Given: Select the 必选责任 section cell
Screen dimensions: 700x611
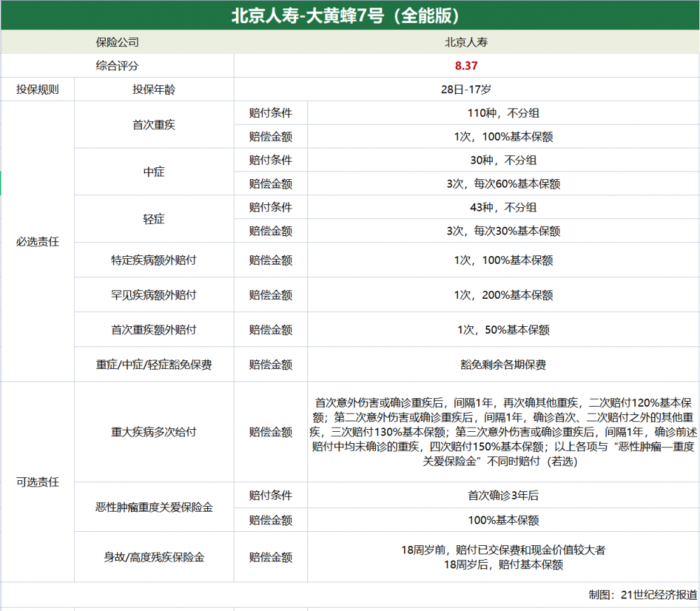Looking at the screenshot, I should 38,241.
